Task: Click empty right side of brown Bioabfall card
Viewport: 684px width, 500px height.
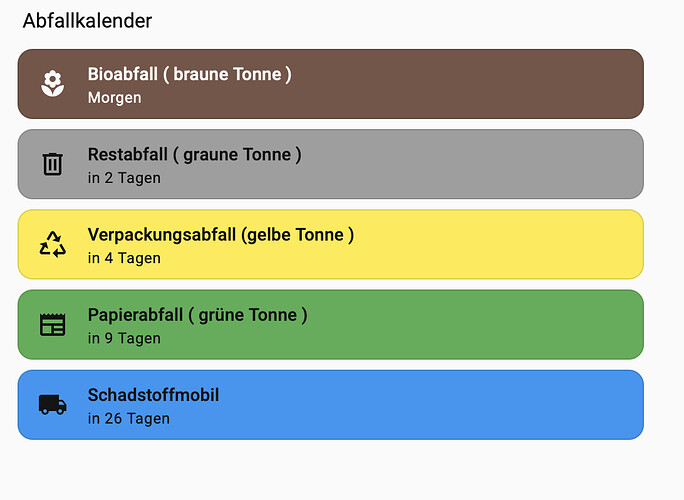Action: [520, 84]
